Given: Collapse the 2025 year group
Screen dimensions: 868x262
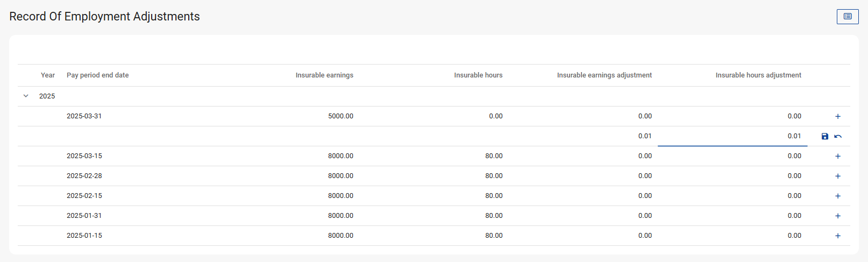Looking at the screenshot, I should (26, 96).
